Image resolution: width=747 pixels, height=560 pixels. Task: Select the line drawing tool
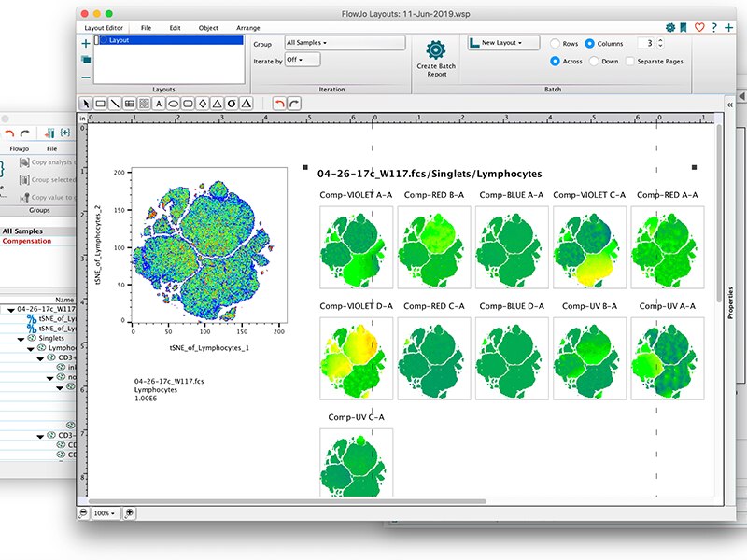(115, 104)
